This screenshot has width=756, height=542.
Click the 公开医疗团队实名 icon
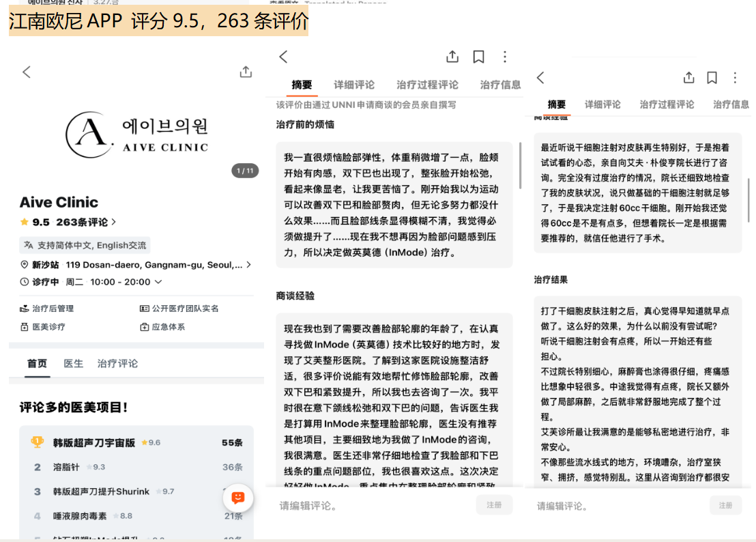point(144,309)
